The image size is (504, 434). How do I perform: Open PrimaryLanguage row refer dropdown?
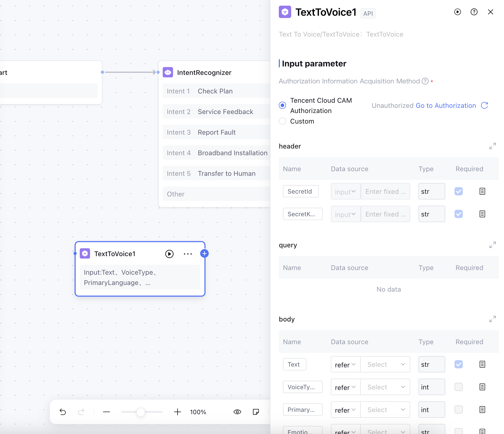[x=346, y=410]
